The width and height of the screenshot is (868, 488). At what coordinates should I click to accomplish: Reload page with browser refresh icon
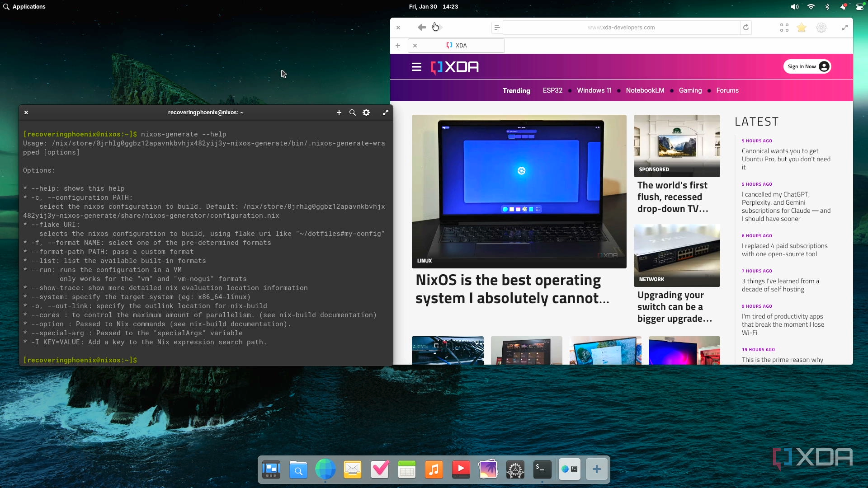pyautogui.click(x=746, y=28)
